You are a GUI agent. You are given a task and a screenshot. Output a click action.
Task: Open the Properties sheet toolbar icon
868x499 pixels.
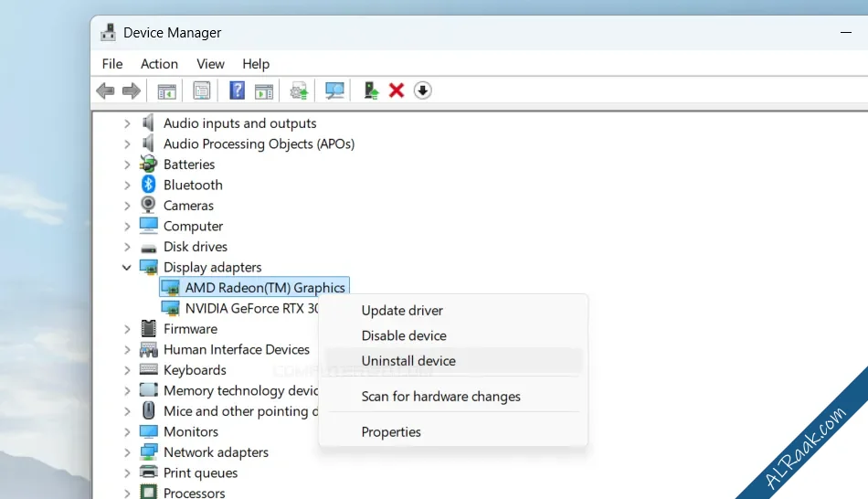tap(202, 90)
